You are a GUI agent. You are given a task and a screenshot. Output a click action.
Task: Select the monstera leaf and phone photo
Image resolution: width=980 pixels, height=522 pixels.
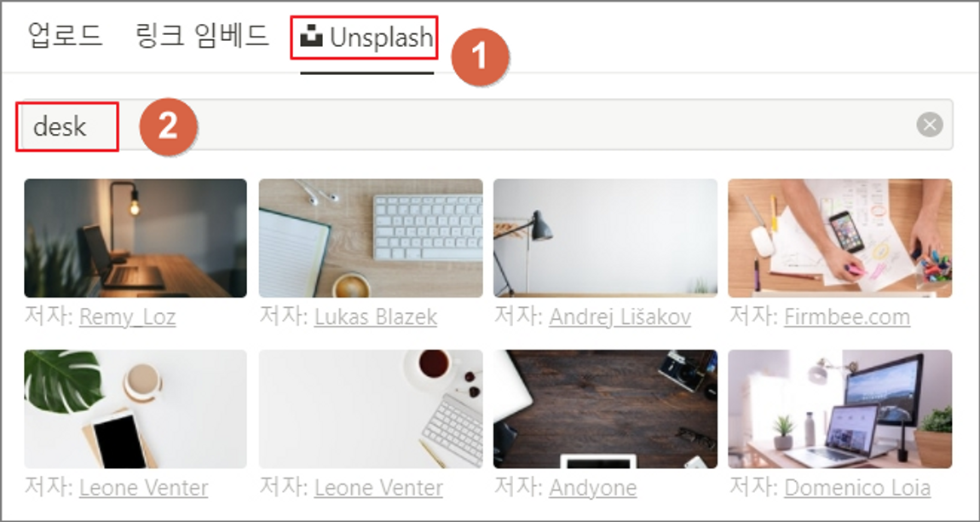[135, 409]
